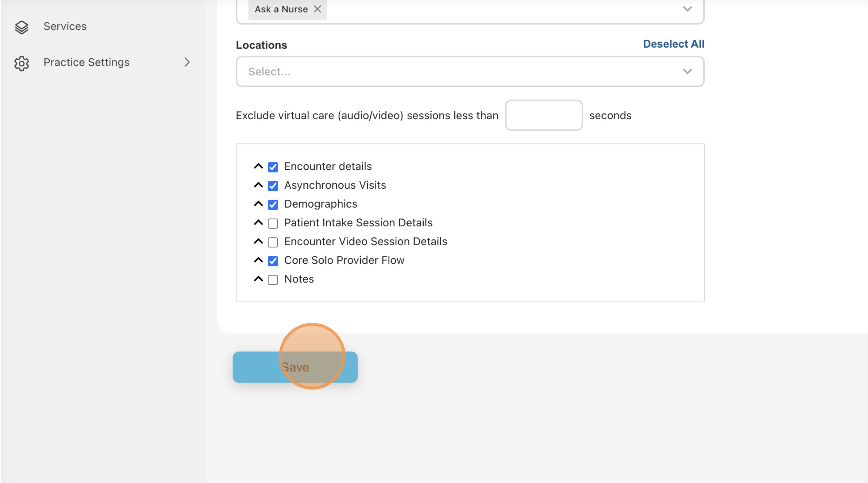The image size is (868, 483).
Task: Open Practice Settings in the sidebar
Action: pos(86,62)
